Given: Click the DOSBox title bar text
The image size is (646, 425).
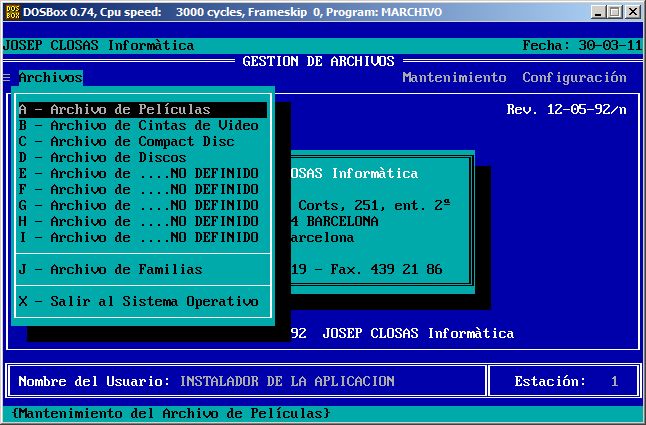Looking at the screenshot, I should point(233,12).
